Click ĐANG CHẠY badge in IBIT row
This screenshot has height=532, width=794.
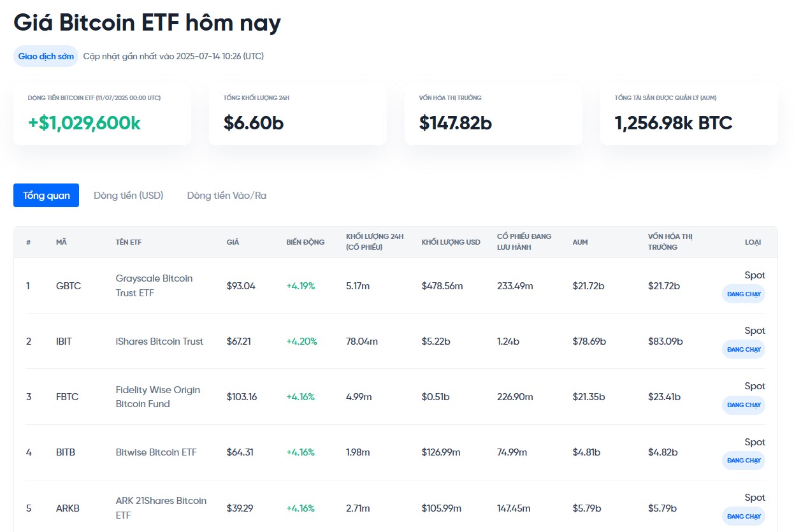[x=744, y=349]
